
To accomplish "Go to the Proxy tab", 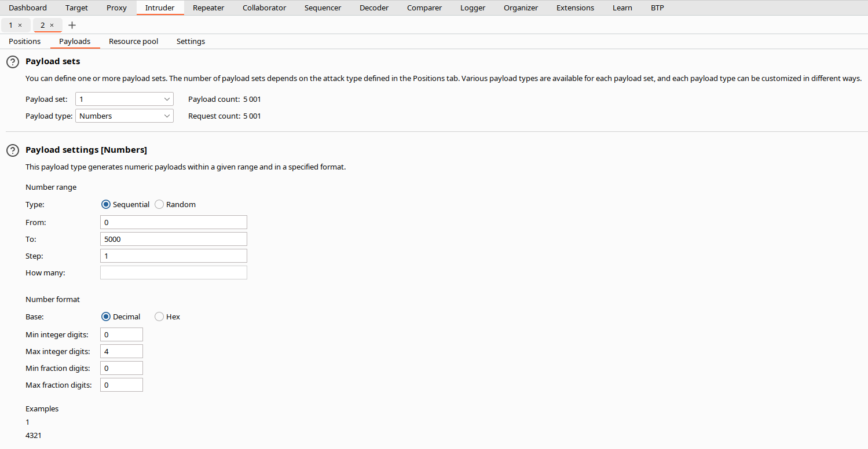I will (116, 8).
